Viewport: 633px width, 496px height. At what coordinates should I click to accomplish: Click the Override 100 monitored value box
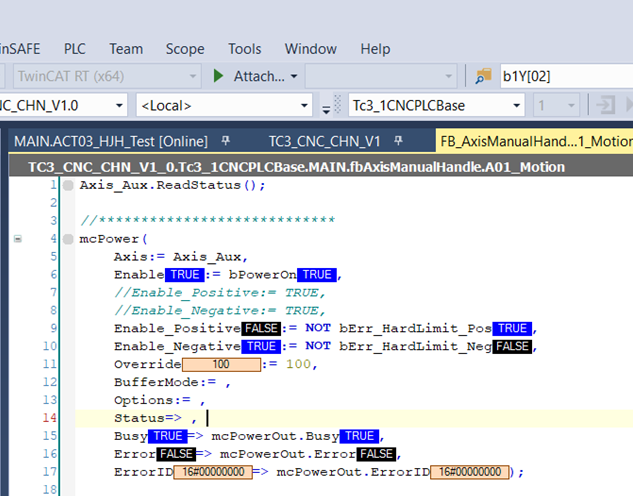(221, 364)
